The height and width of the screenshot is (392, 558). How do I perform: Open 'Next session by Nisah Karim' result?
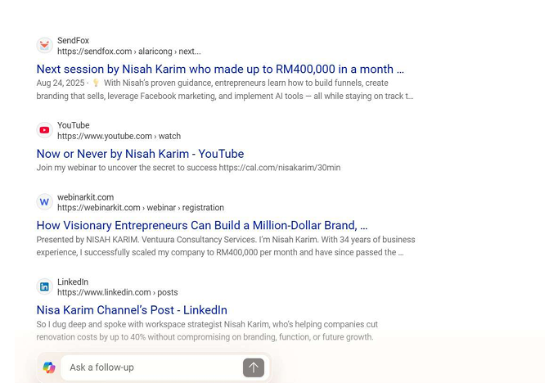pos(220,69)
